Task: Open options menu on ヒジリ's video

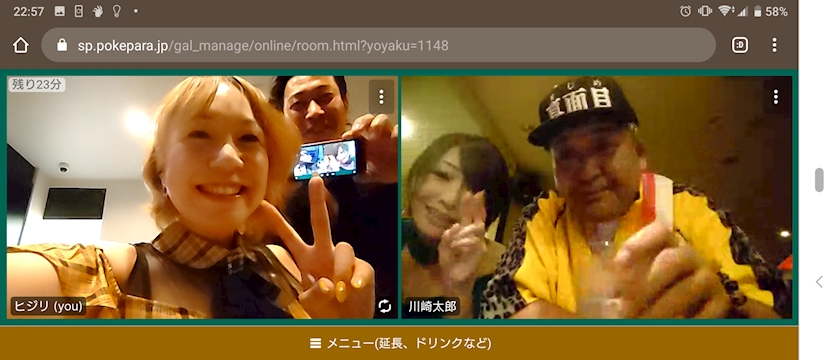Action: [x=381, y=97]
